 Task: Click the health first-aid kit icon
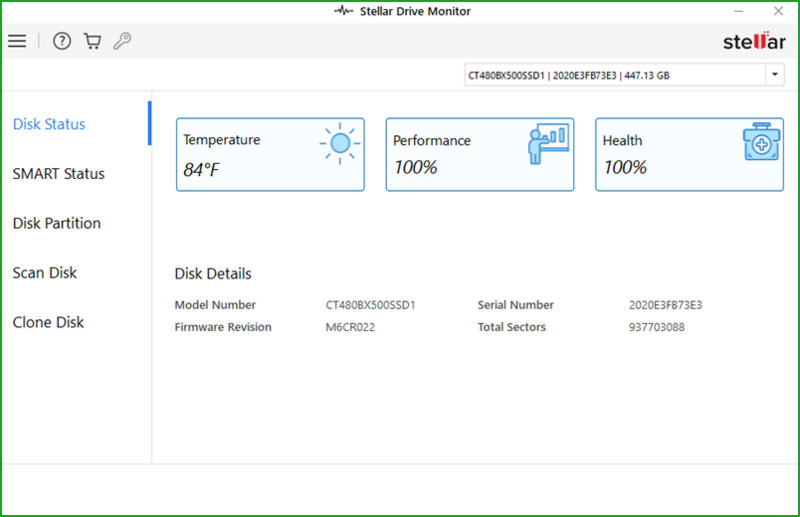pyautogui.click(x=761, y=142)
